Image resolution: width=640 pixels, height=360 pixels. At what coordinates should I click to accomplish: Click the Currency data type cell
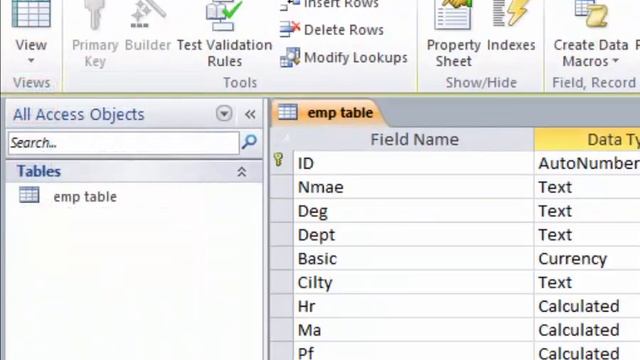[587, 258]
